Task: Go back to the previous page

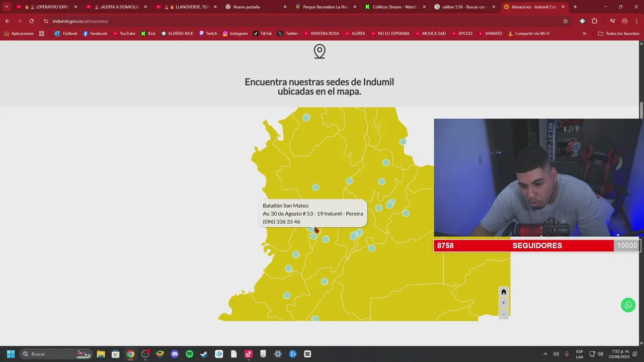Action: click(x=7, y=21)
